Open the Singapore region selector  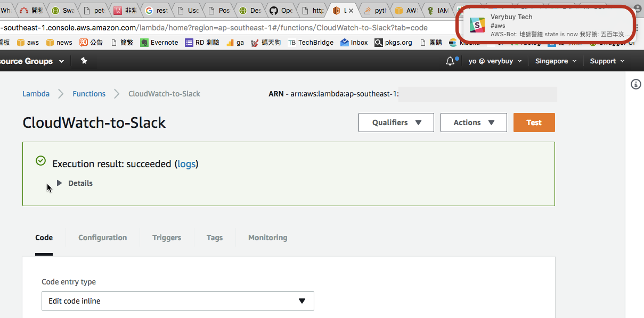click(556, 61)
